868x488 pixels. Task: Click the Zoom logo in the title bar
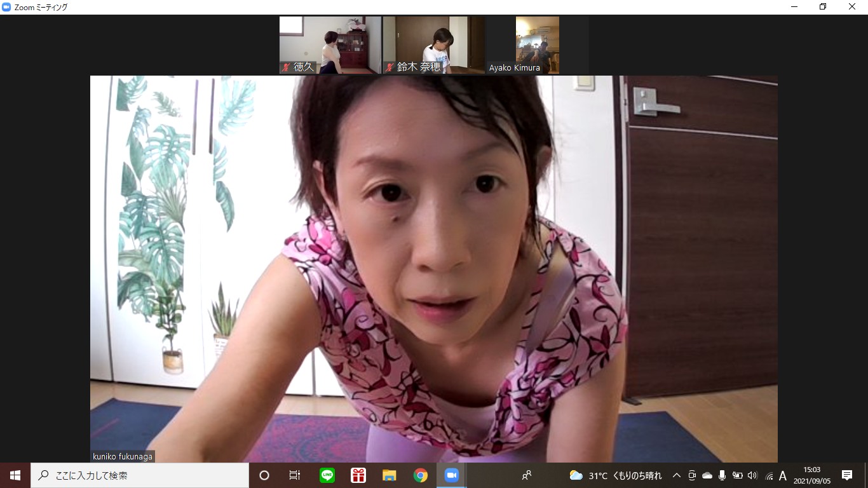coord(7,7)
